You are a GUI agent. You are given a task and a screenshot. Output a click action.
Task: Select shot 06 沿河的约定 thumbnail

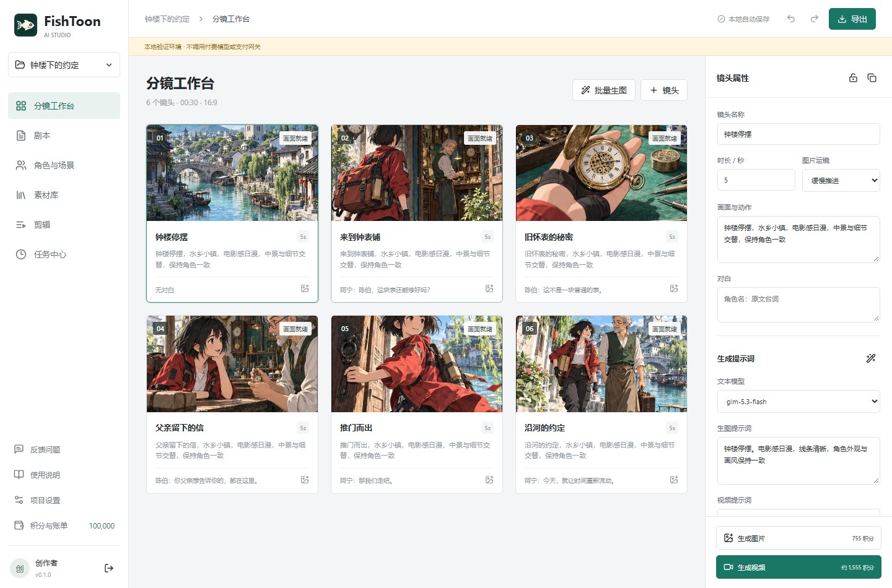(x=601, y=364)
